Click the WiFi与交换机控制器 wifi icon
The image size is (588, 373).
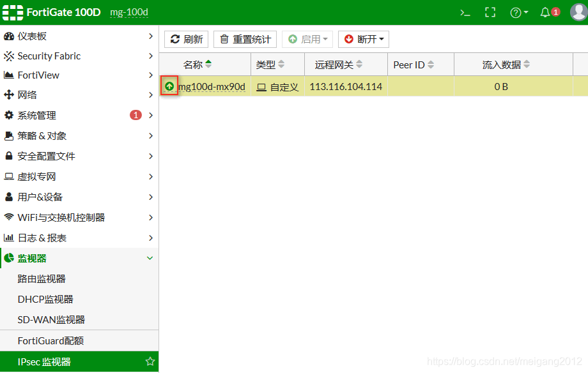click(8, 217)
